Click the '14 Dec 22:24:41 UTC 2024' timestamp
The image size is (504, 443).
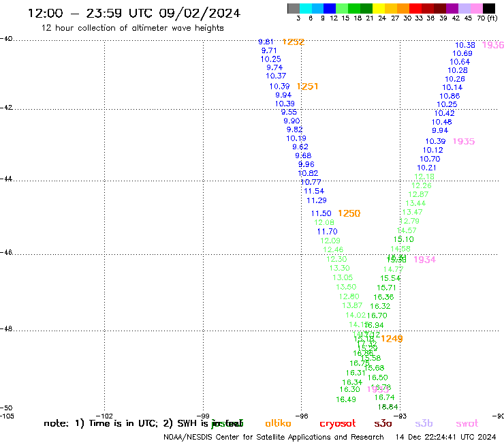pos(446,437)
